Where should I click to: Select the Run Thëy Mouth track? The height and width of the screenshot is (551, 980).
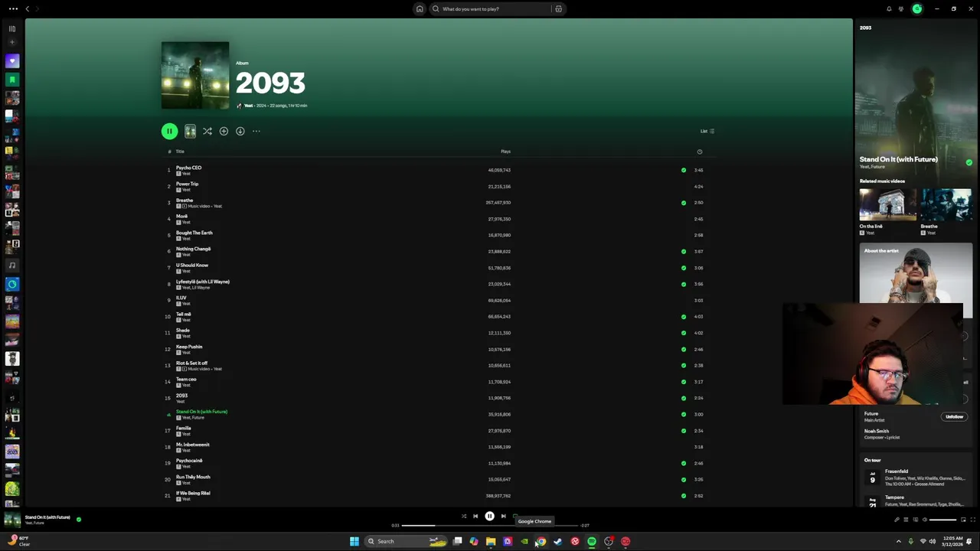click(x=193, y=477)
